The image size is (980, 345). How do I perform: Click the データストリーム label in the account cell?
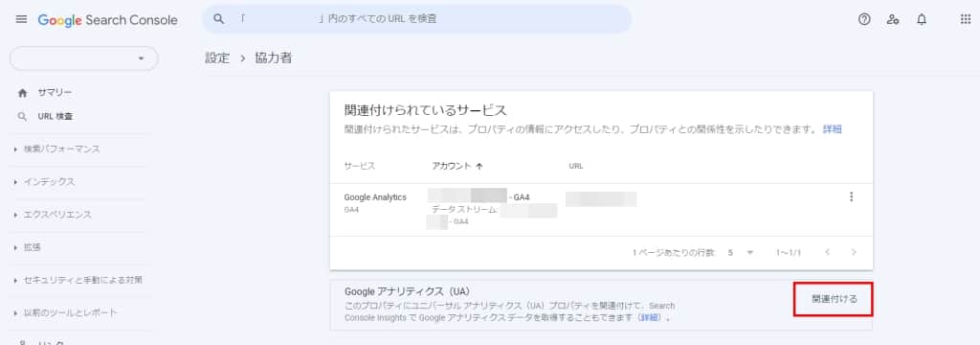(464, 210)
